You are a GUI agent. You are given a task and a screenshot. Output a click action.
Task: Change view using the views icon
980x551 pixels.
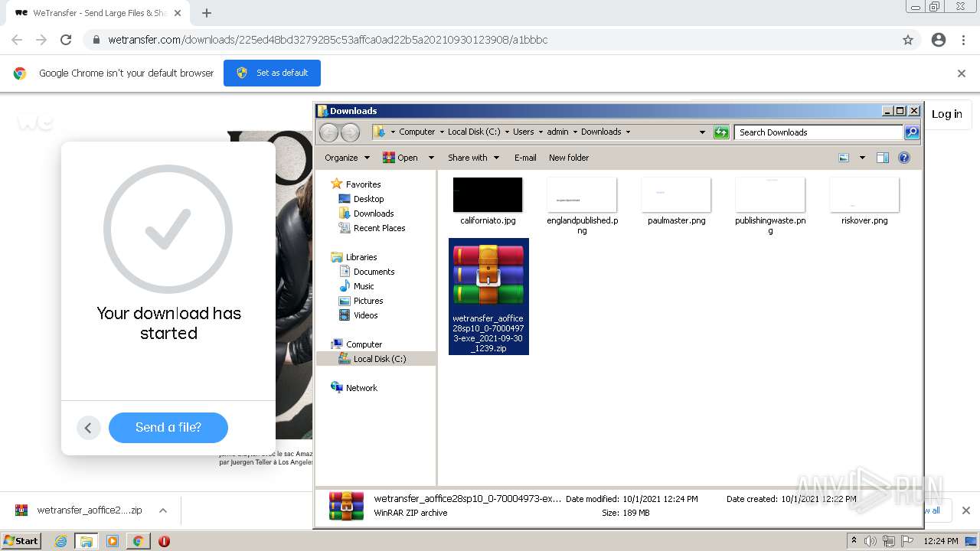coord(844,158)
